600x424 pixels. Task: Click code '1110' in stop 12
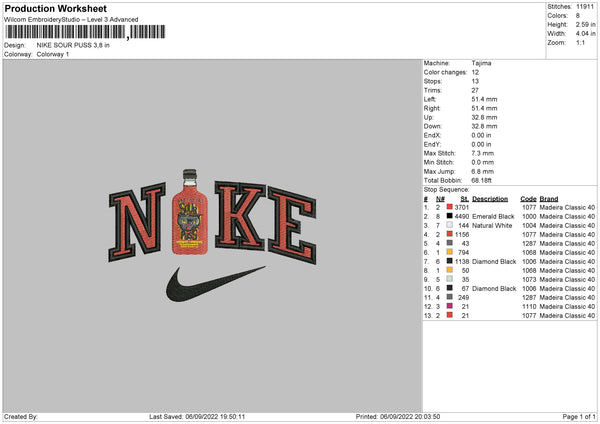(529, 307)
